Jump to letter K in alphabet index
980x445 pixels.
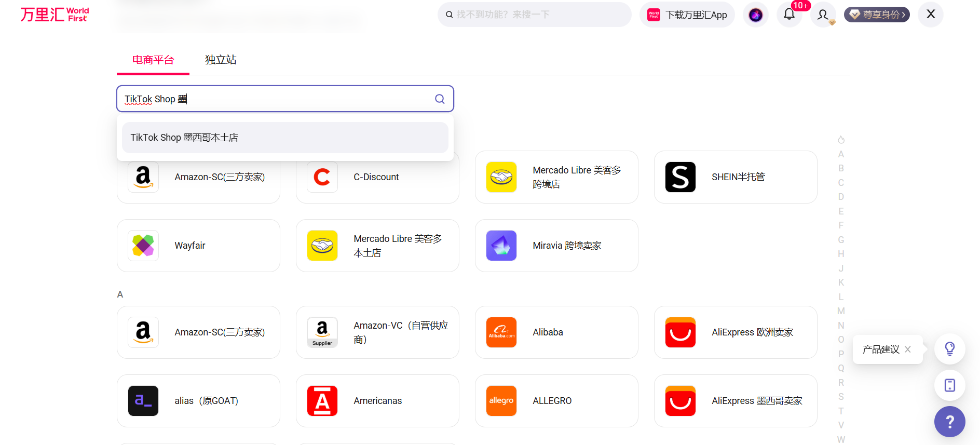[841, 282]
